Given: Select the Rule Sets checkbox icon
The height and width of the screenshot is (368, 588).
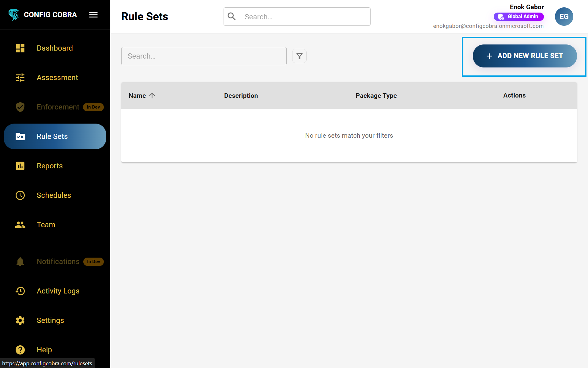Looking at the screenshot, I should (20, 136).
